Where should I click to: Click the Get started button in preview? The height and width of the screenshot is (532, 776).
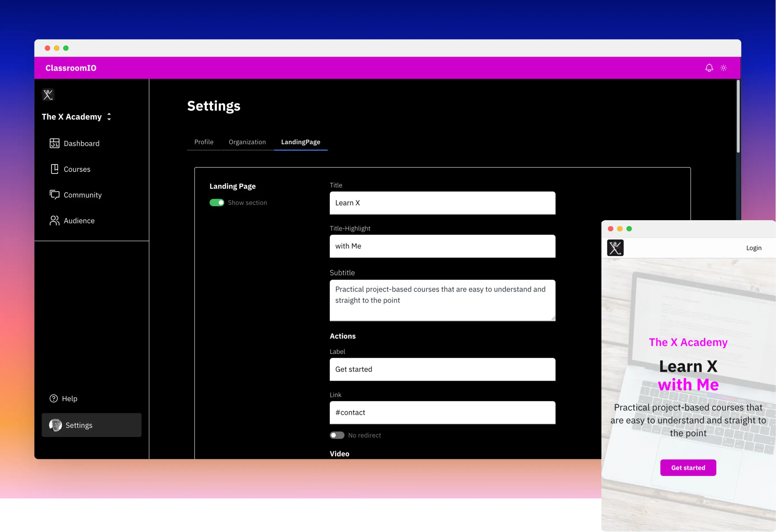point(688,468)
